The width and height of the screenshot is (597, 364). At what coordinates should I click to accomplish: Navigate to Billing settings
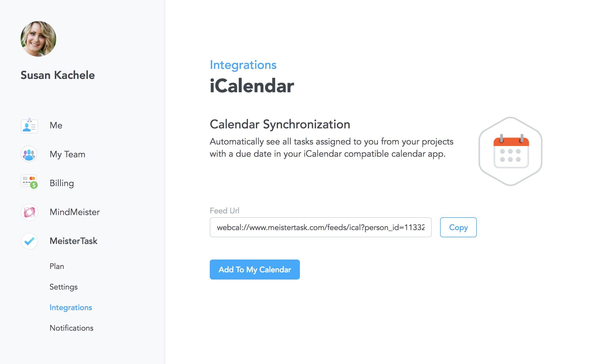[x=61, y=183]
